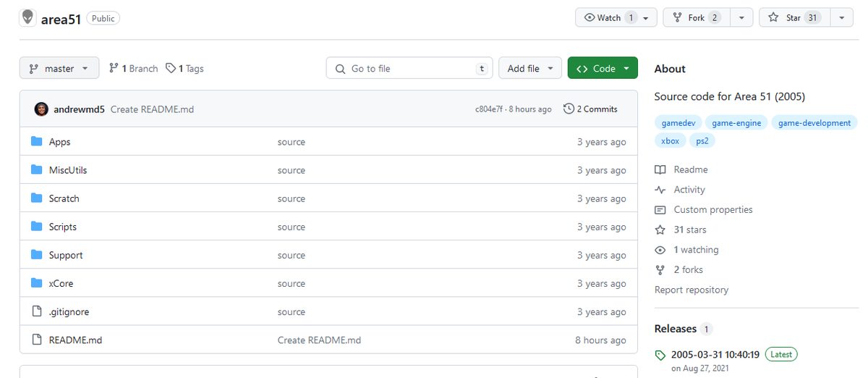Click the game-engine topic tag
This screenshot has width=868, height=378.
(x=736, y=123)
